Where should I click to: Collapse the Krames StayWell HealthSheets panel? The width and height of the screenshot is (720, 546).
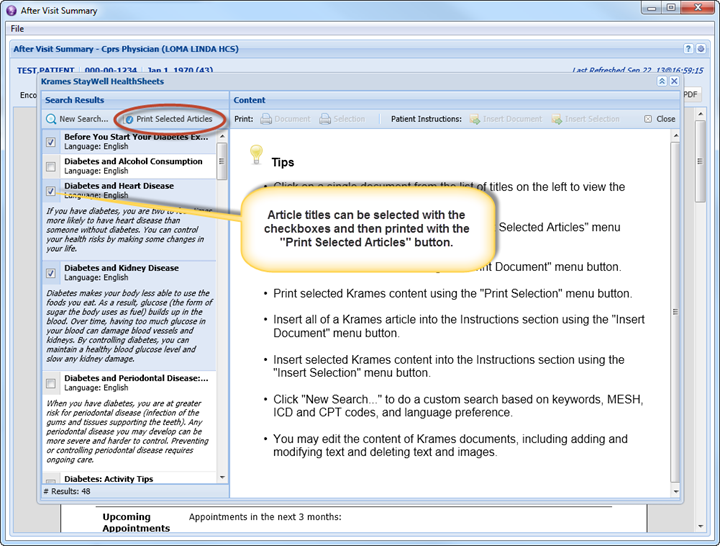click(x=662, y=81)
